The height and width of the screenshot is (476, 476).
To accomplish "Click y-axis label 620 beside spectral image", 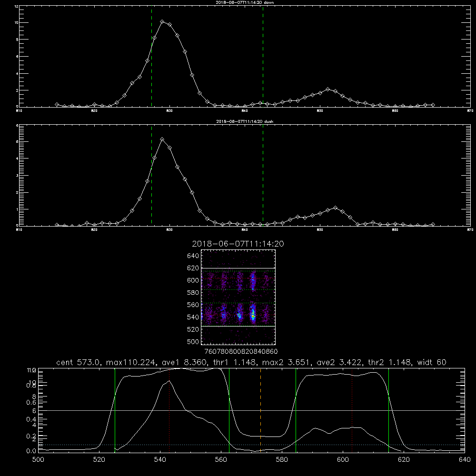I will click(193, 268).
